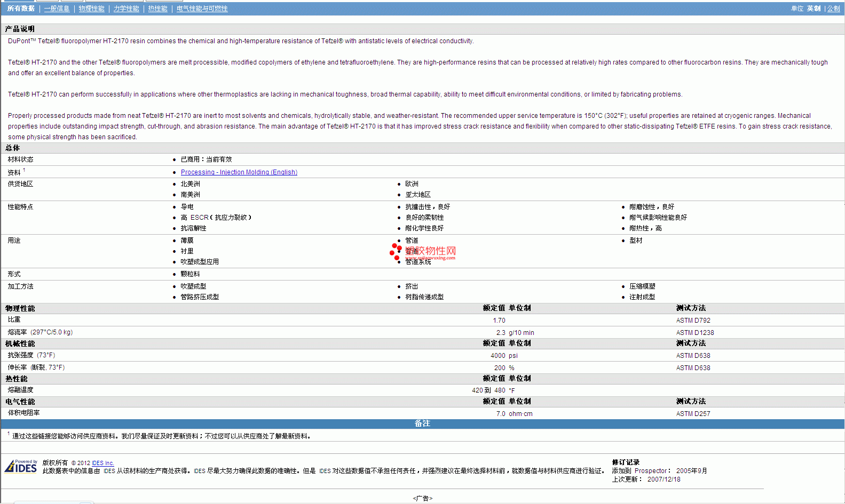Click the 导电 feature entry

pyautogui.click(x=187, y=207)
